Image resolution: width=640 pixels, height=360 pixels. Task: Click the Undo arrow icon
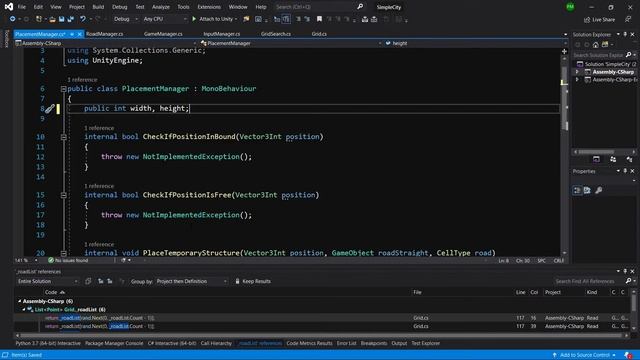pyautogui.click(x=83, y=19)
